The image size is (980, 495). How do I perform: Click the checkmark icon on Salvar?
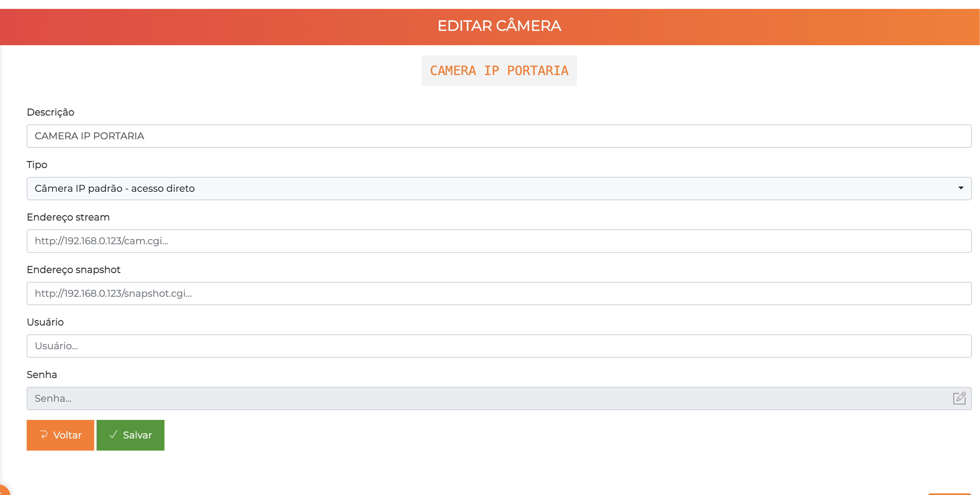point(114,434)
